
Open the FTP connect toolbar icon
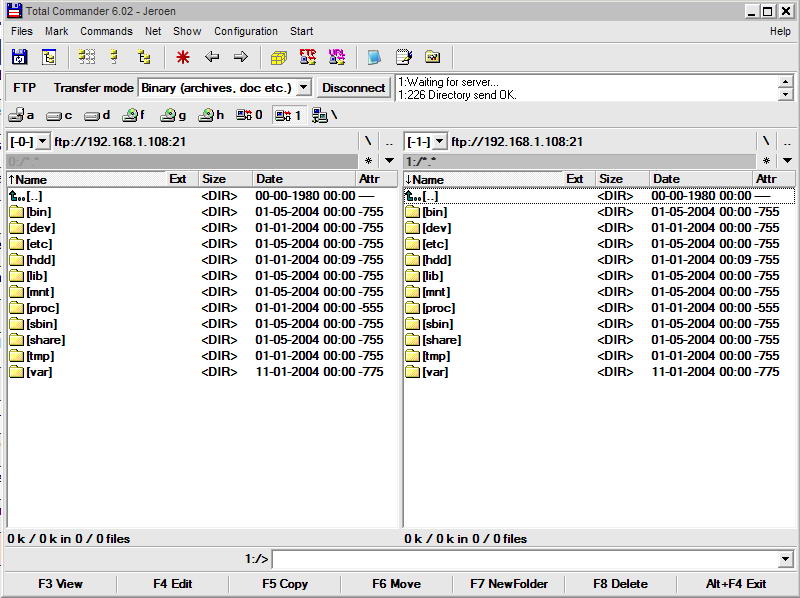pyautogui.click(x=308, y=57)
